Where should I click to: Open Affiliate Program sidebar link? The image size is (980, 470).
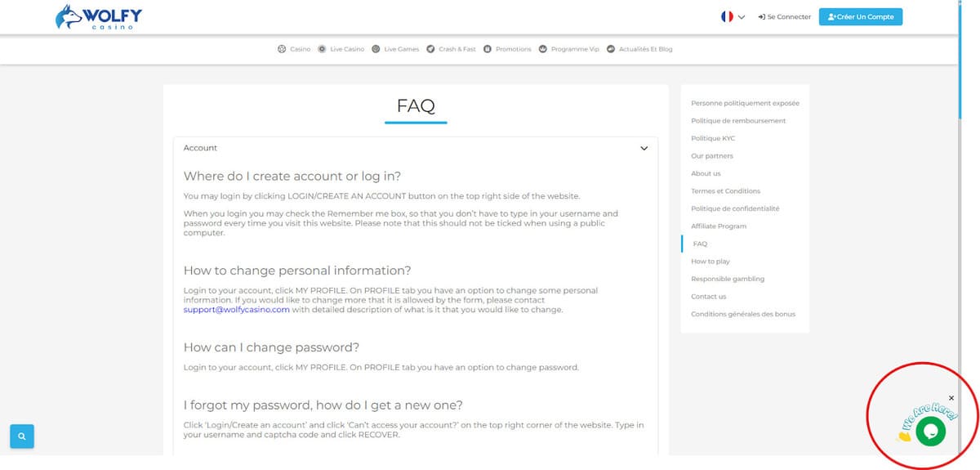pyautogui.click(x=719, y=226)
